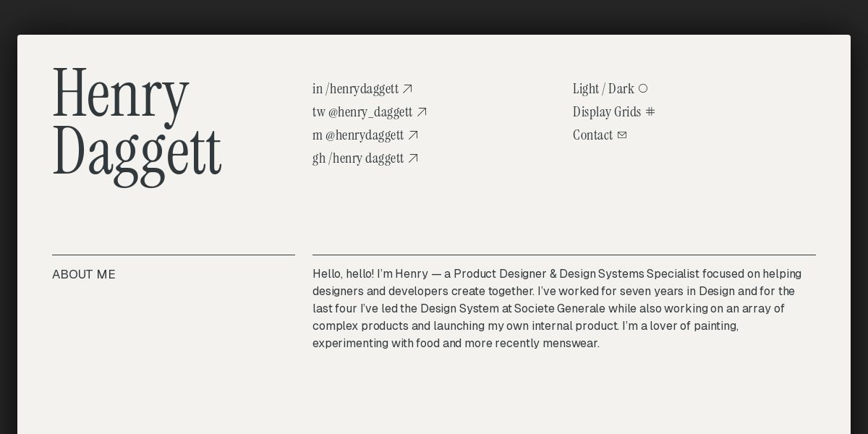Click the ABOUT ME section label

pyautogui.click(x=84, y=275)
